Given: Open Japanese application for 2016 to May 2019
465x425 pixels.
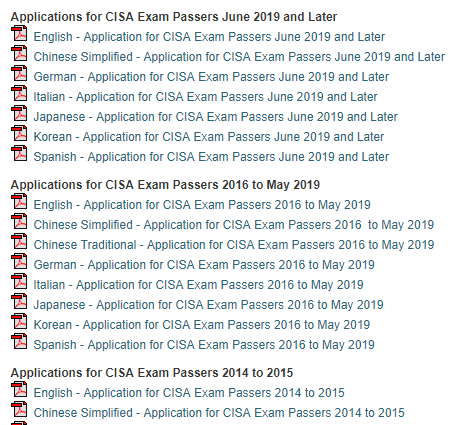Looking at the screenshot, I should coord(208,305).
